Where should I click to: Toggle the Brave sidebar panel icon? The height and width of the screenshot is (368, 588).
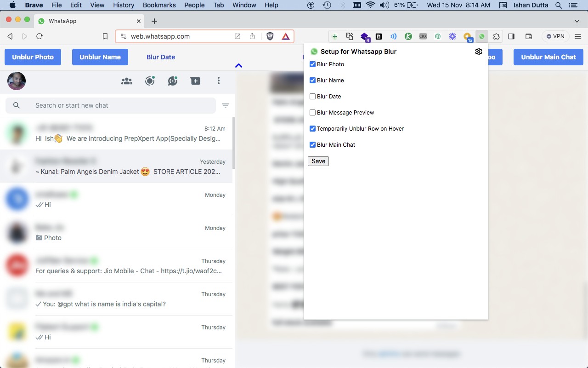tap(511, 36)
